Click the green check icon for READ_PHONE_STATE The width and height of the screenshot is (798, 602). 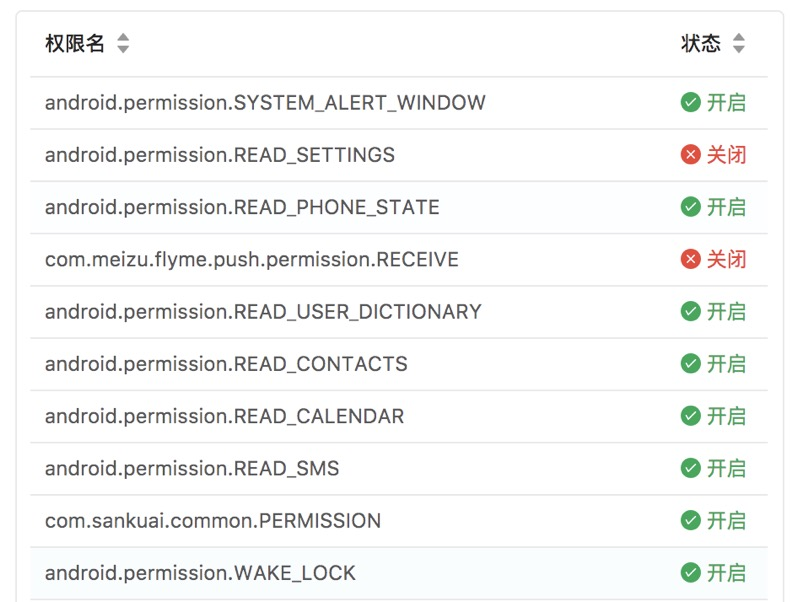(x=690, y=207)
